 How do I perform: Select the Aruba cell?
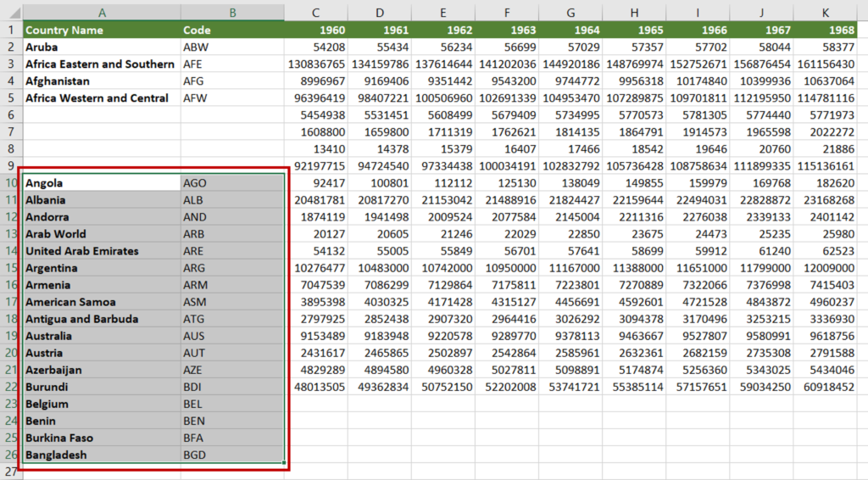(x=102, y=47)
